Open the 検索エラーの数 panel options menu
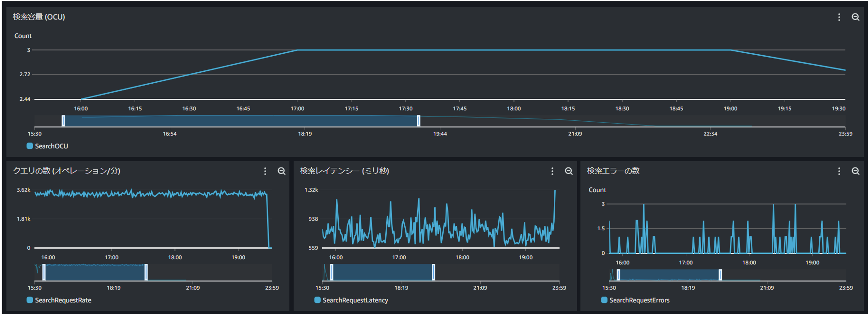The height and width of the screenshot is (314, 868). tap(839, 171)
